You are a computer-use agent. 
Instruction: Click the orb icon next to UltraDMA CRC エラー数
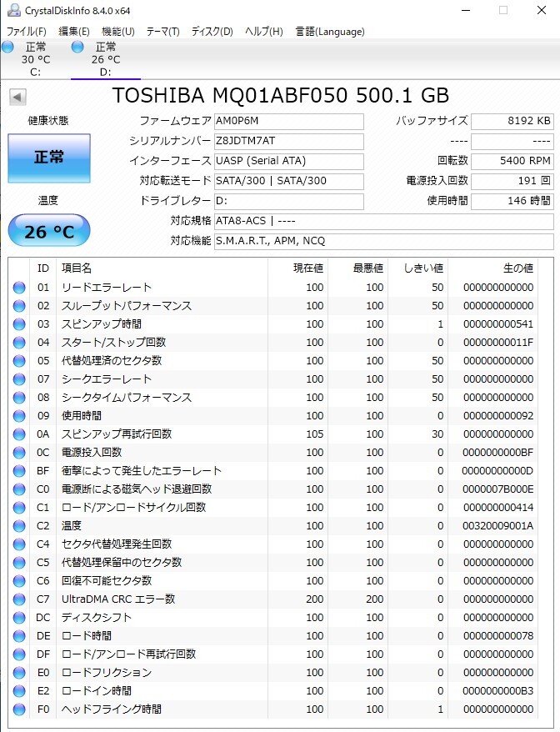(x=18, y=599)
